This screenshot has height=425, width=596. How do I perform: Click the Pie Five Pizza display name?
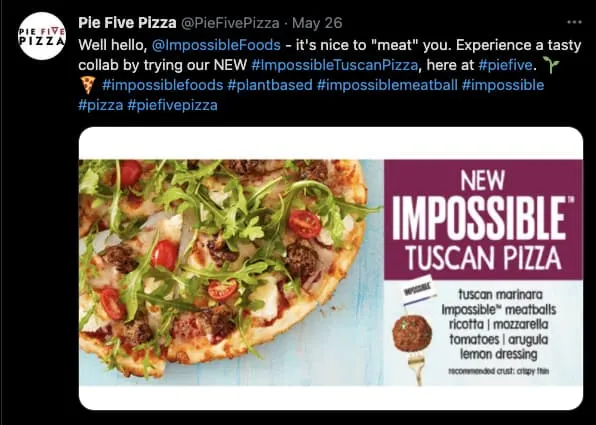127,23
